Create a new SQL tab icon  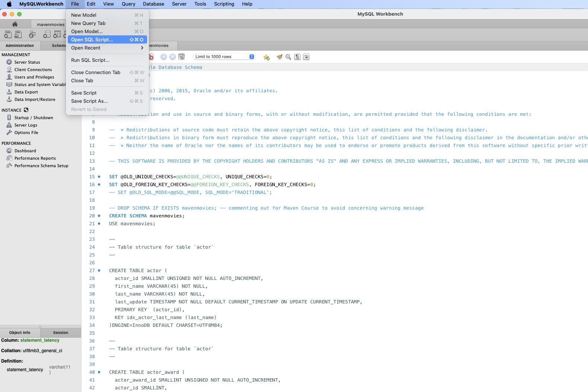click(8, 34)
